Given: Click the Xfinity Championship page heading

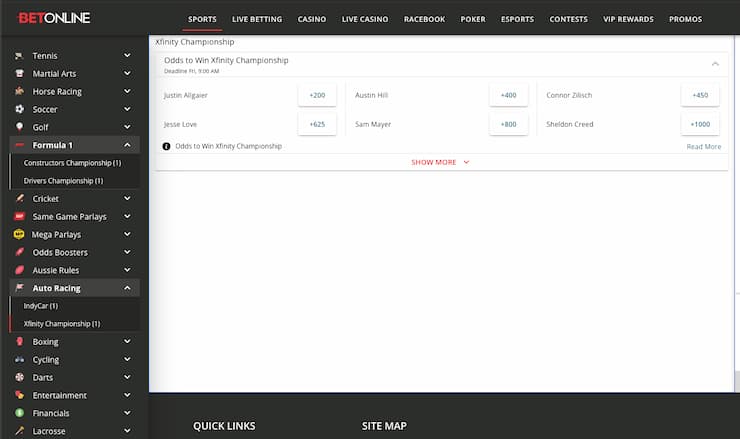Looking at the screenshot, I should 194,42.
